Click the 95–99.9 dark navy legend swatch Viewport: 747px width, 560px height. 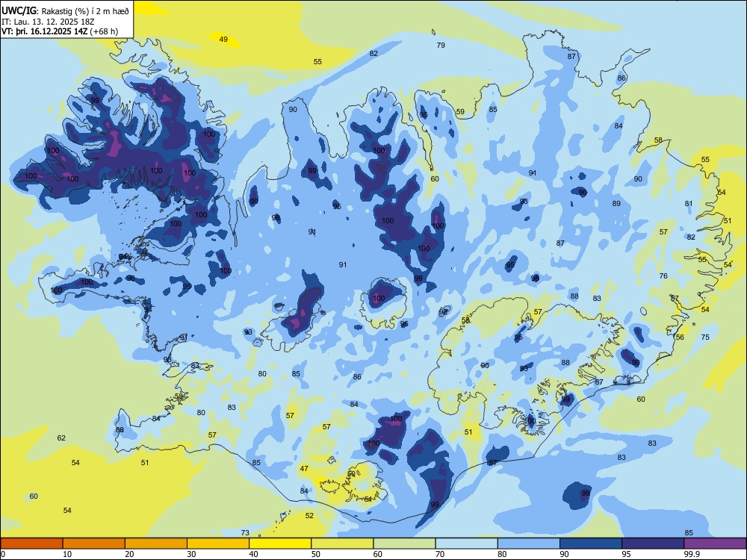coord(653,544)
